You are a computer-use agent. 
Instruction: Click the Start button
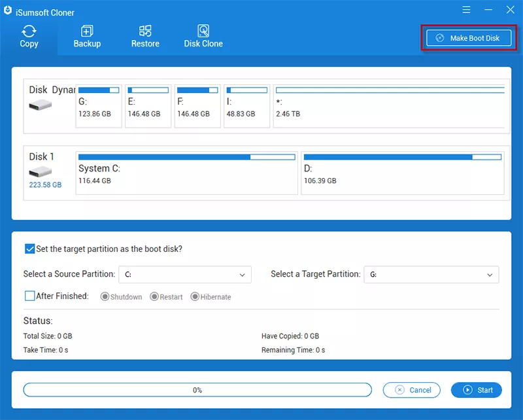[477, 390]
